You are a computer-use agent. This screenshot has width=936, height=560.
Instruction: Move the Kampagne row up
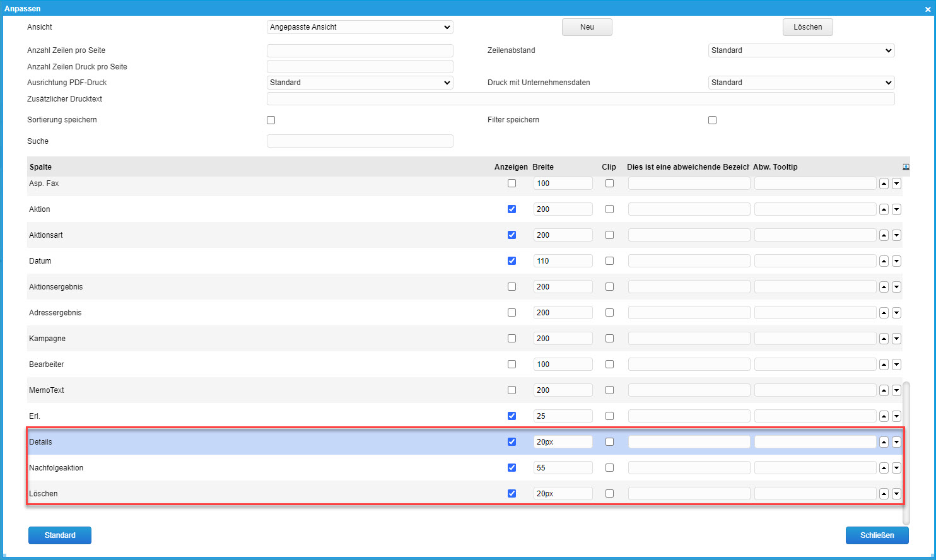coord(884,339)
